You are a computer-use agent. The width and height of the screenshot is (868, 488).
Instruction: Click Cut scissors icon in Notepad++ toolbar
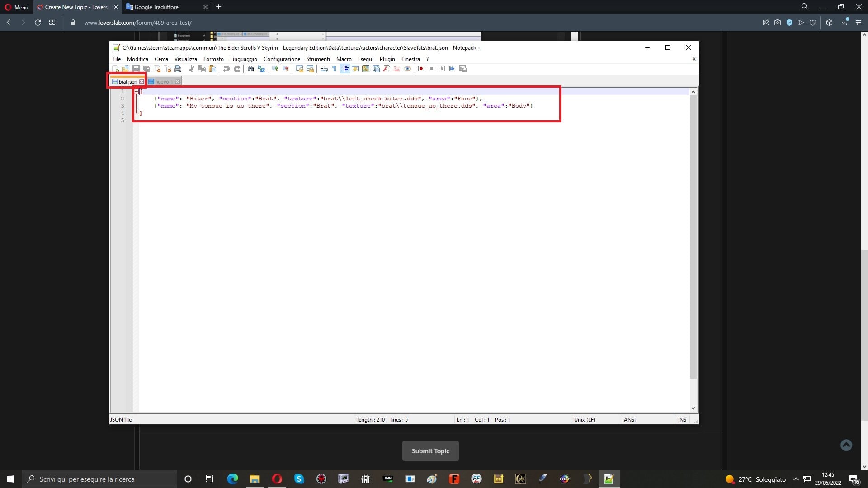pyautogui.click(x=192, y=69)
